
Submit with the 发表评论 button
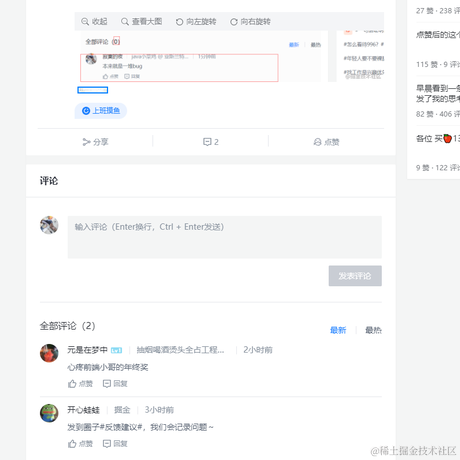(x=355, y=276)
